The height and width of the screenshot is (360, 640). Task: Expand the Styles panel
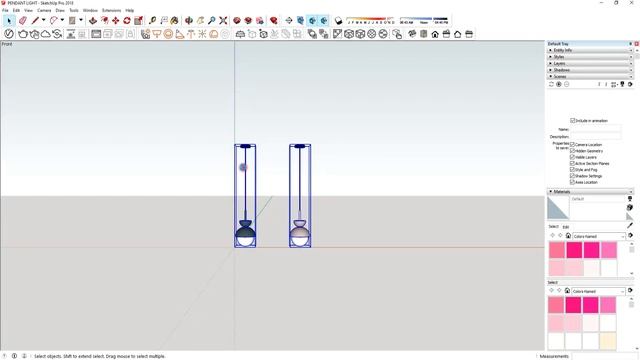pos(590,57)
